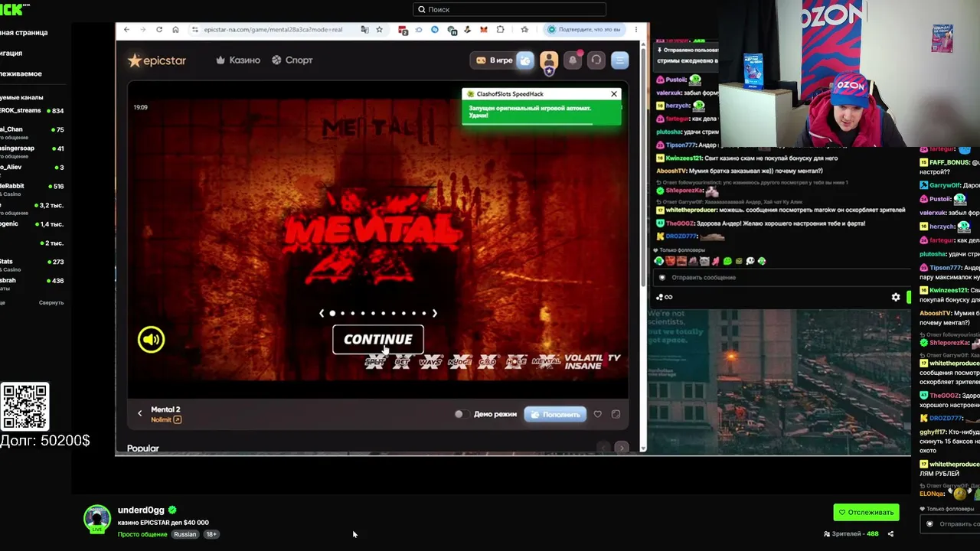Image resolution: width=980 pixels, height=551 pixels.
Task: Click the Подтвердите, что это вы button
Action: pyautogui.click(x=583, y=30)
